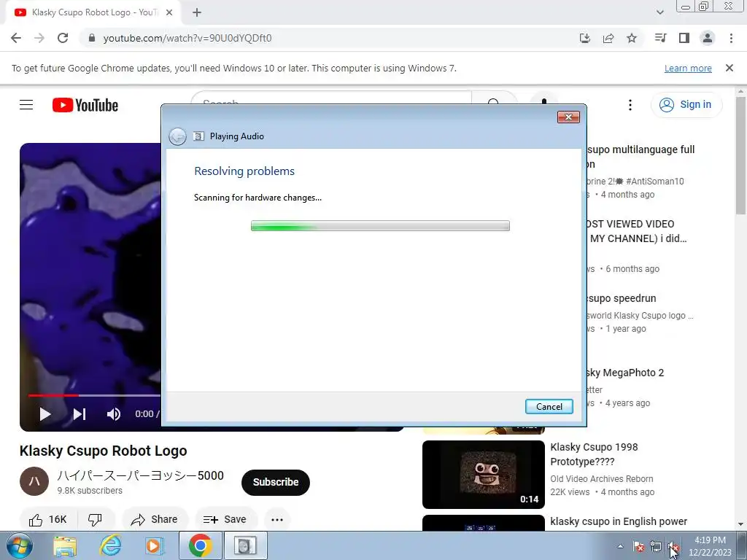Open Chrome media controls icon
The image size is (747, 560).
[660, 38]
